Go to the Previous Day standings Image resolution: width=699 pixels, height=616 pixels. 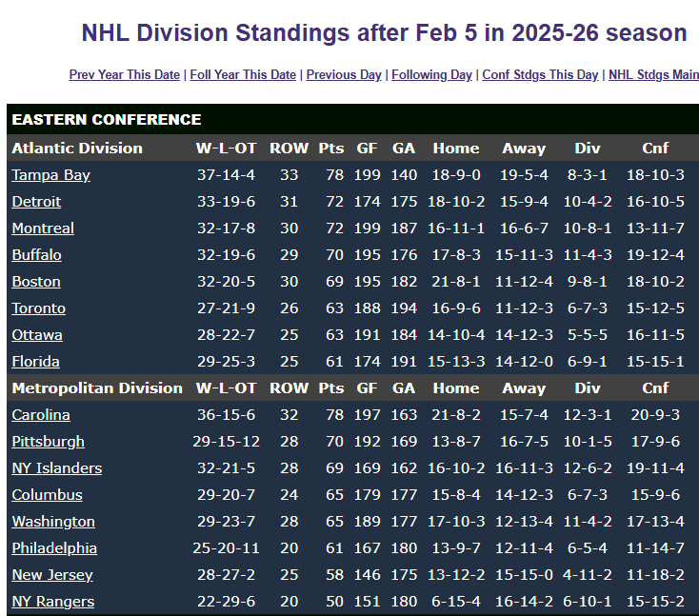pyautogui.click(x=344, y=75)
